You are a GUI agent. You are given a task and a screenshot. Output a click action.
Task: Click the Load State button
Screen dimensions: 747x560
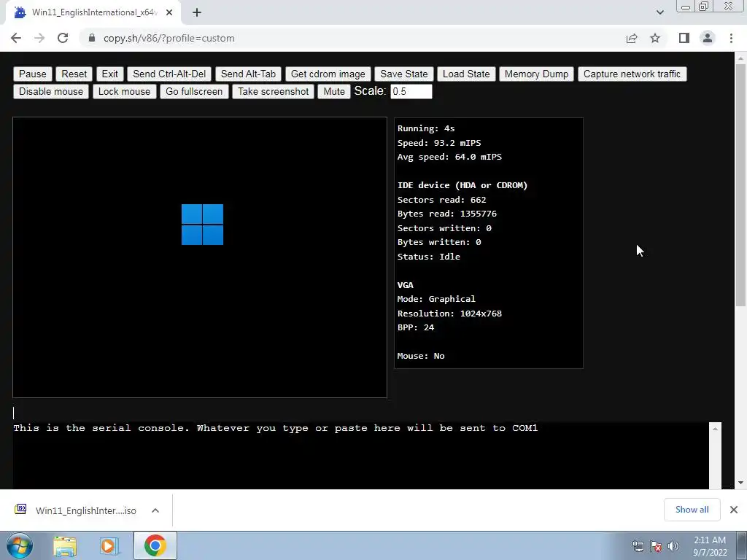click(466, 74)
